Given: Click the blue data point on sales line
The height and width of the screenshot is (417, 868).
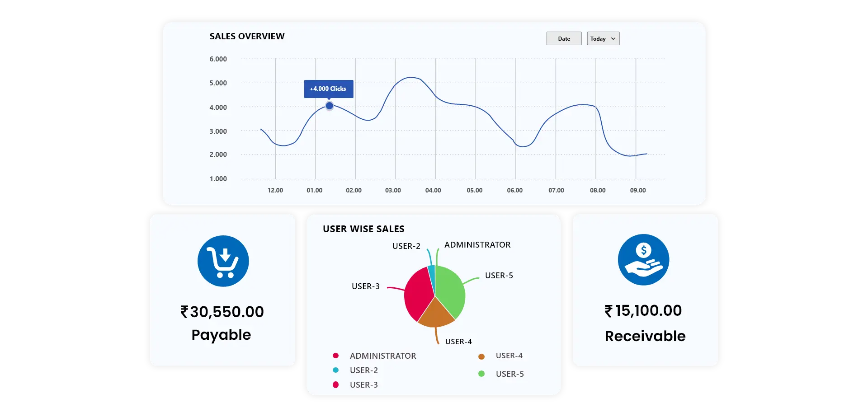Looking at the screenshot, I should [x=330, y=106].
